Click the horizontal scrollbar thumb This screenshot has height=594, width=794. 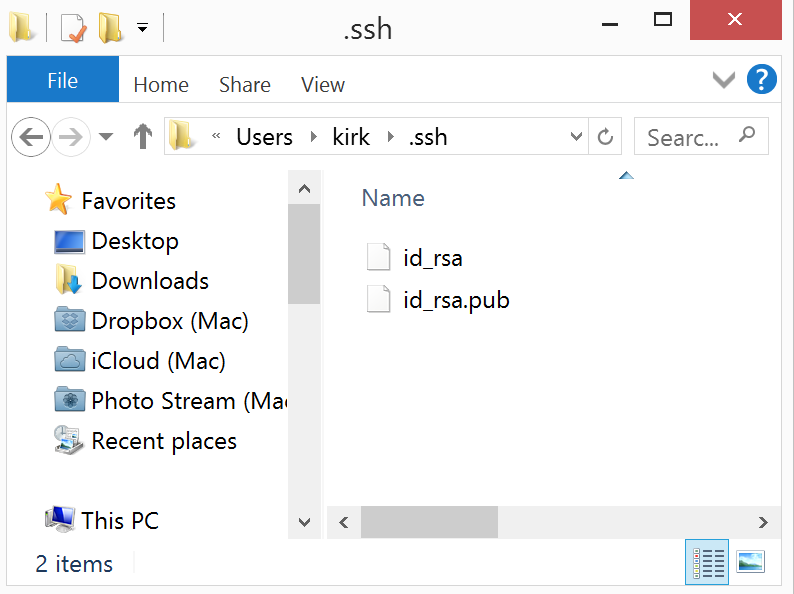coord(429,522)
